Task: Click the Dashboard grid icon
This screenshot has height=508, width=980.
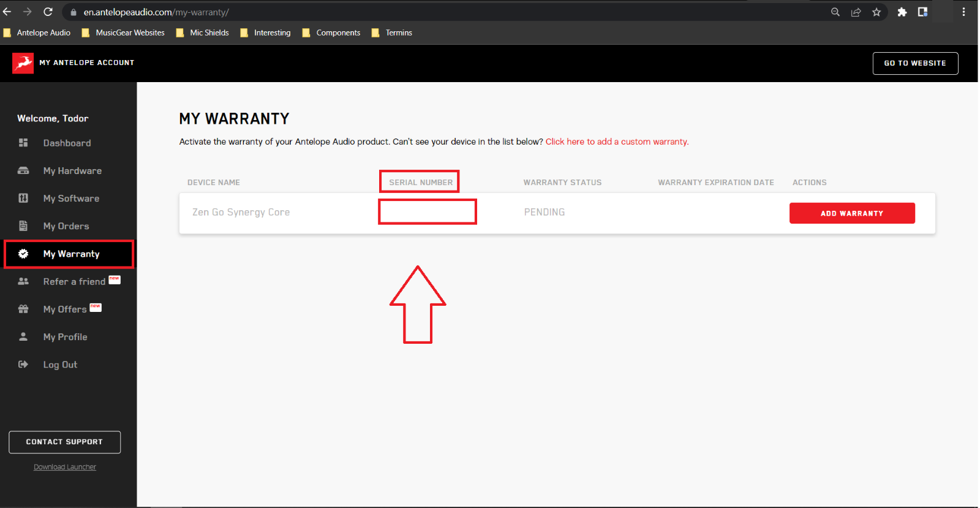Action: (x=23, y=143)
